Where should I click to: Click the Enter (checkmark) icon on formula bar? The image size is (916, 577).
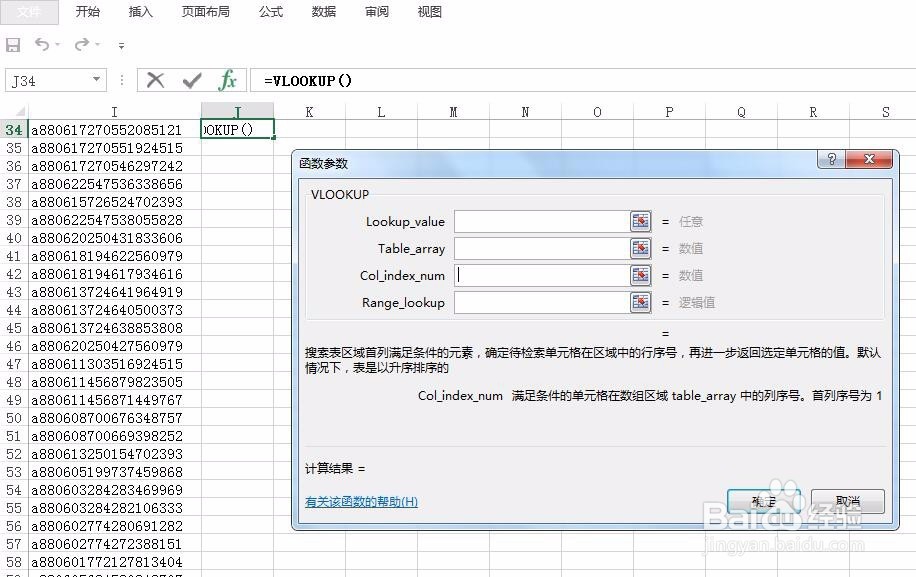point(192,80)
